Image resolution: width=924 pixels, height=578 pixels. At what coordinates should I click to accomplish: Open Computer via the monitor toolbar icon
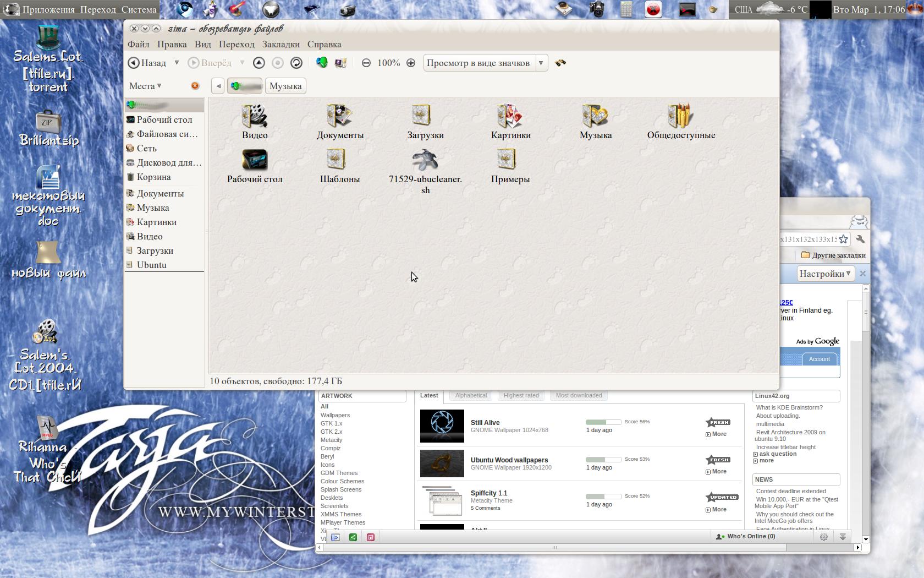pos(340,63)
